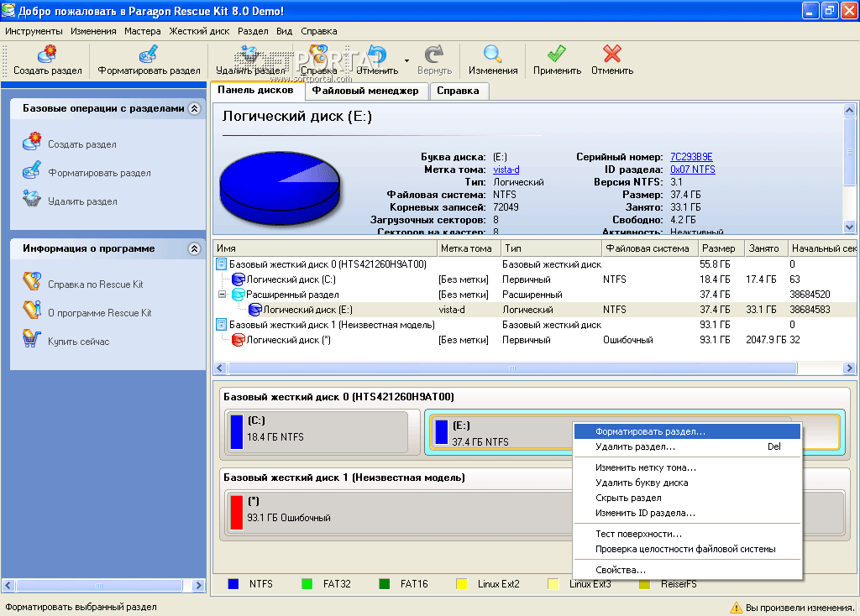Select Удалить раздел in the left sidebar

pyautogui.click(x=82, y=201)
